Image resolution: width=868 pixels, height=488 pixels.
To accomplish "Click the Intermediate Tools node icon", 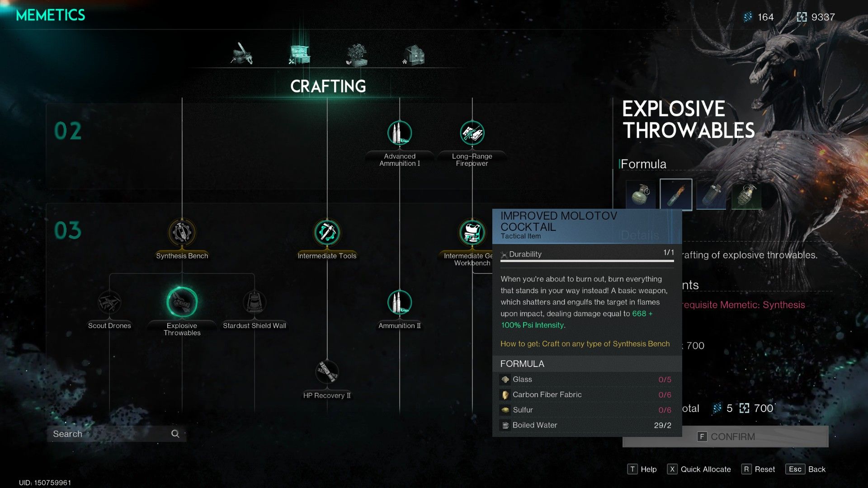I will coord(327,232).
